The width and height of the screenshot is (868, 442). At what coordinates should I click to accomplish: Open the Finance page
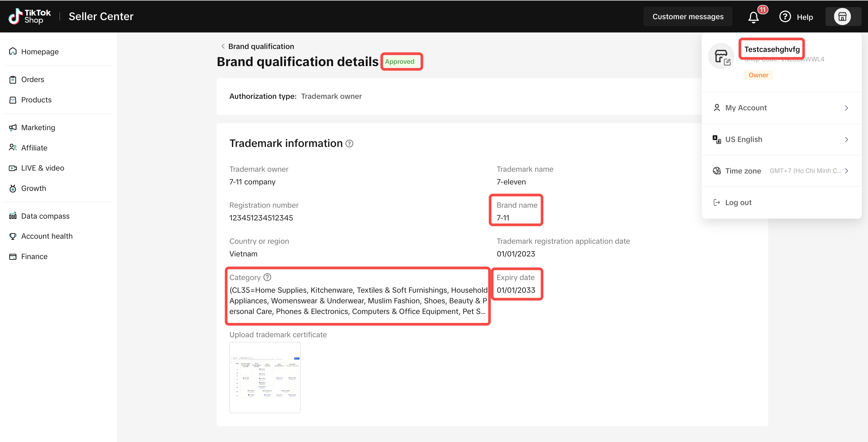tap(34, 256)
